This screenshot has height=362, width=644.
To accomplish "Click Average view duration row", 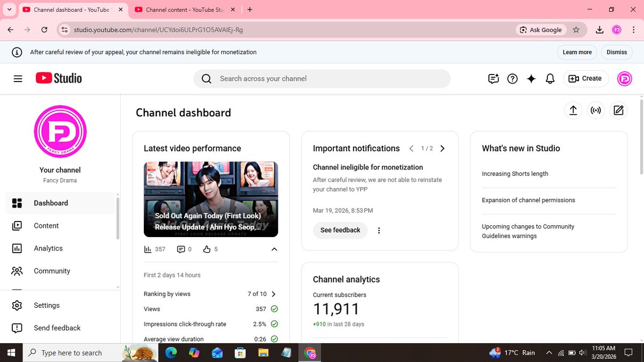I will tap(211, 339).
